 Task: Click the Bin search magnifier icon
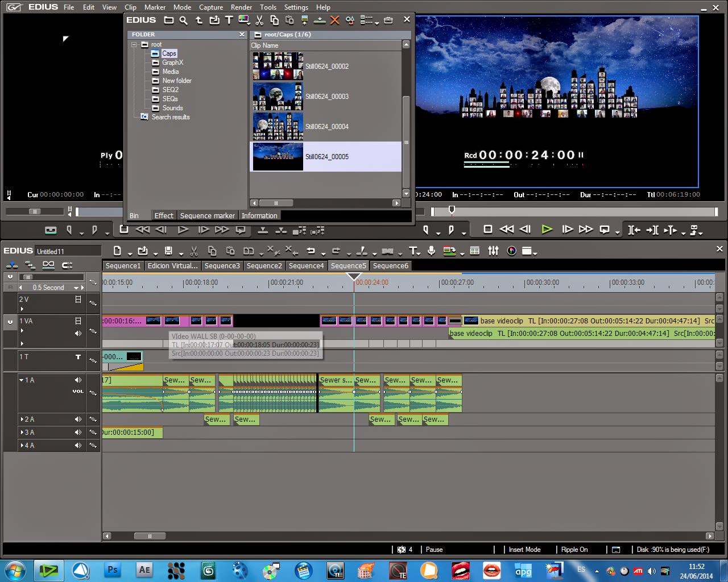click(183, 20)
